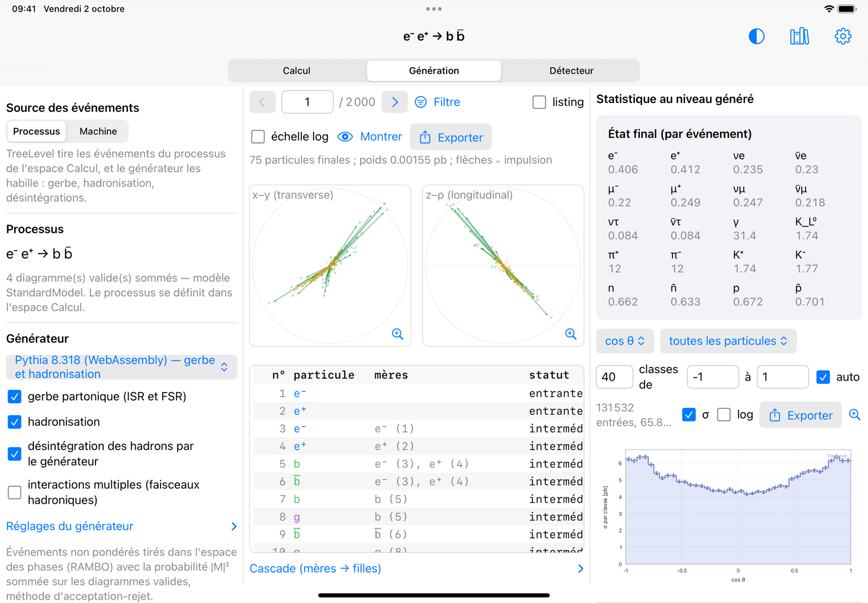This screenshot has height=603, width=868.
Task: Go to next event arrow
Action: click(x=394, y=102)
